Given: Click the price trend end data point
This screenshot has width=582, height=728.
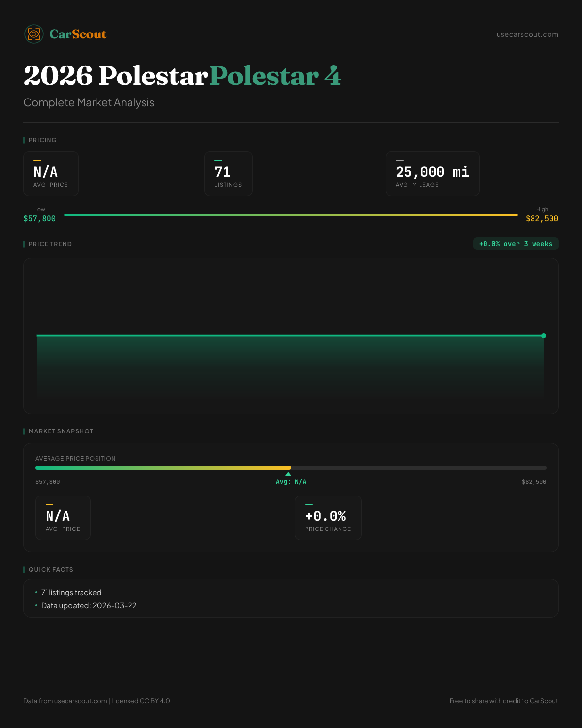Looking at the screenshot, I should [x=544, y=336].
